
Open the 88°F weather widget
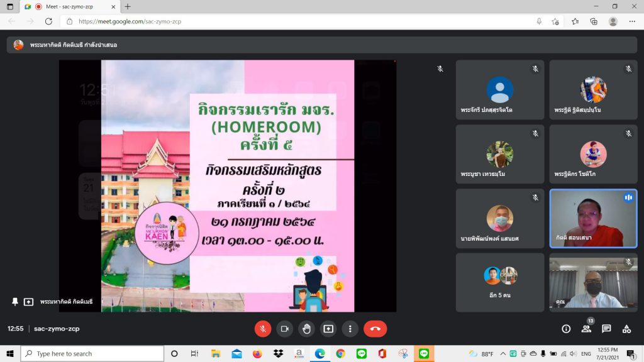[x=481, y=353]
